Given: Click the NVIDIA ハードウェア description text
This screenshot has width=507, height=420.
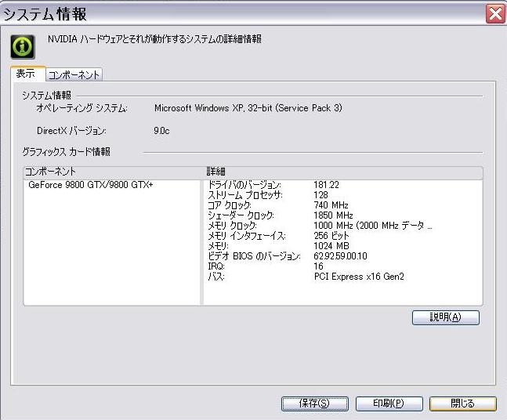Looking at the screenshot, I should click(154, 39).
